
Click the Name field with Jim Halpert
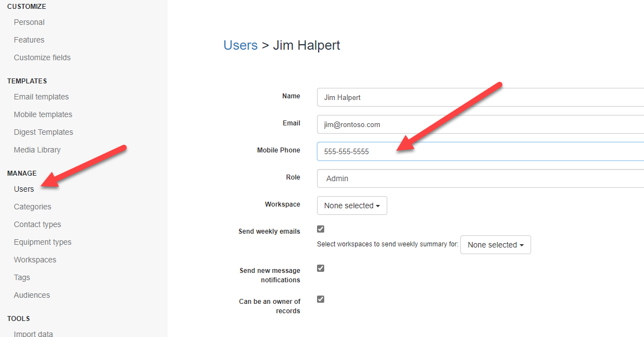(481, 97)
